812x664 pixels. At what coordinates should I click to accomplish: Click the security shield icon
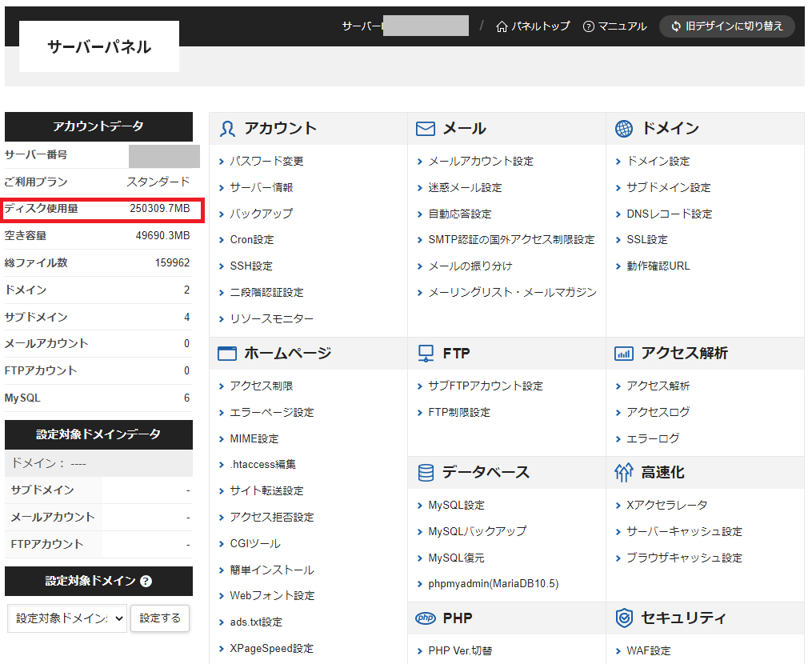point(623,618)
